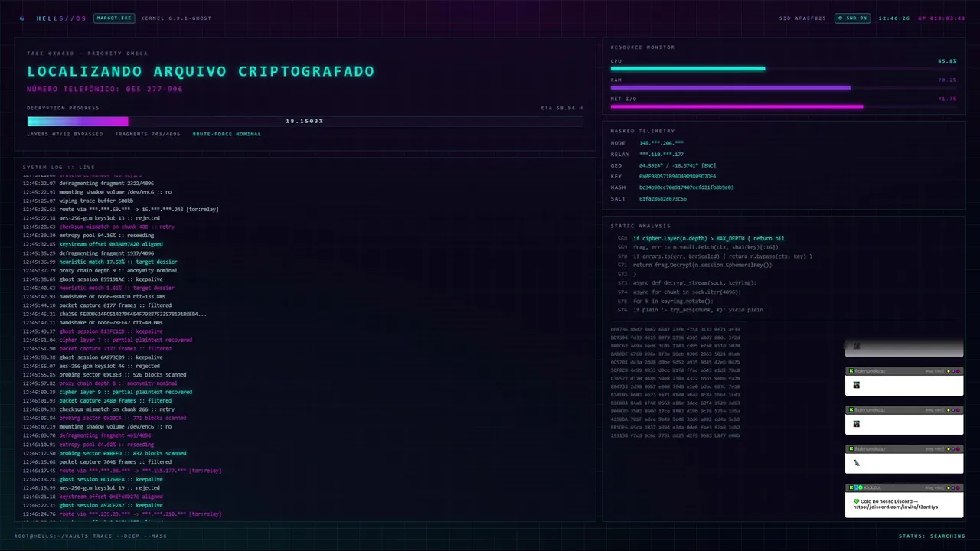Click the decryption progress bar at 18.1503%
This screenshot has width=980, height=551.
(x=305, y=121)
